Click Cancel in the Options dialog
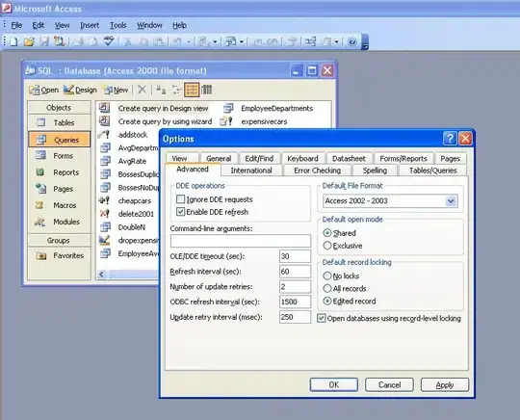This screenshot has width=520, height=420. click(x=389, y=384)
